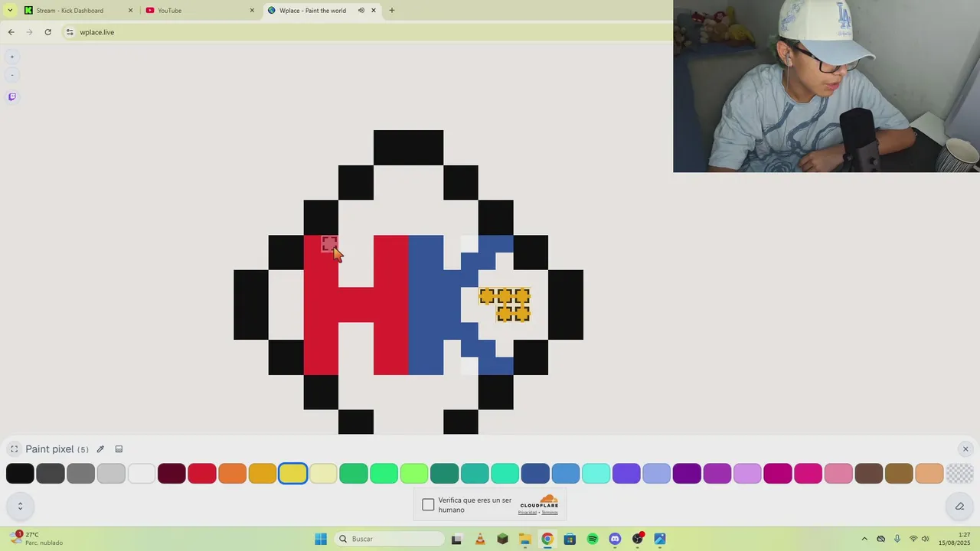Pick the selected yellow color swatch
This screenshot has height=551, width=980.
click(293, 474)
